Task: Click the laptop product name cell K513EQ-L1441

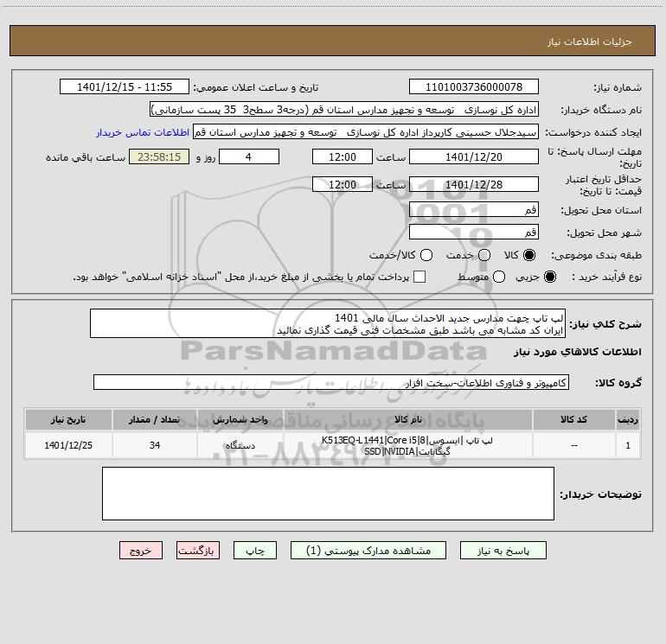Action: [x=407, y=445]
